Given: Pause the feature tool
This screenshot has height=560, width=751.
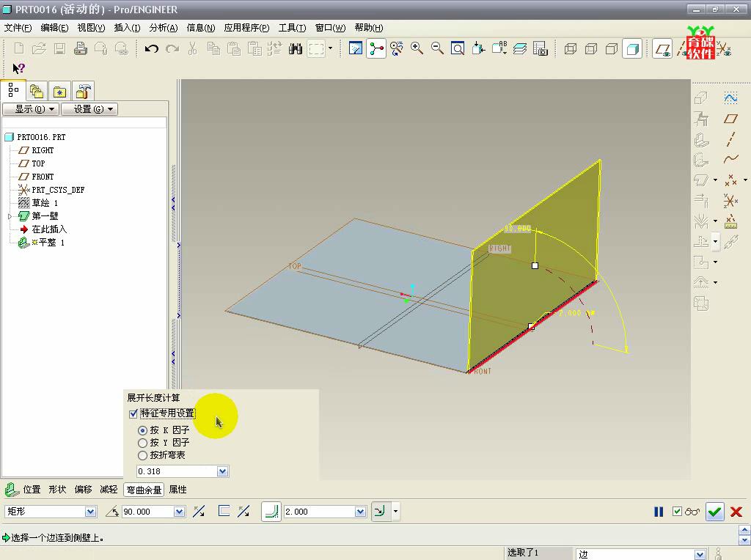Looking at the screenshot, I should coord(659,512).
